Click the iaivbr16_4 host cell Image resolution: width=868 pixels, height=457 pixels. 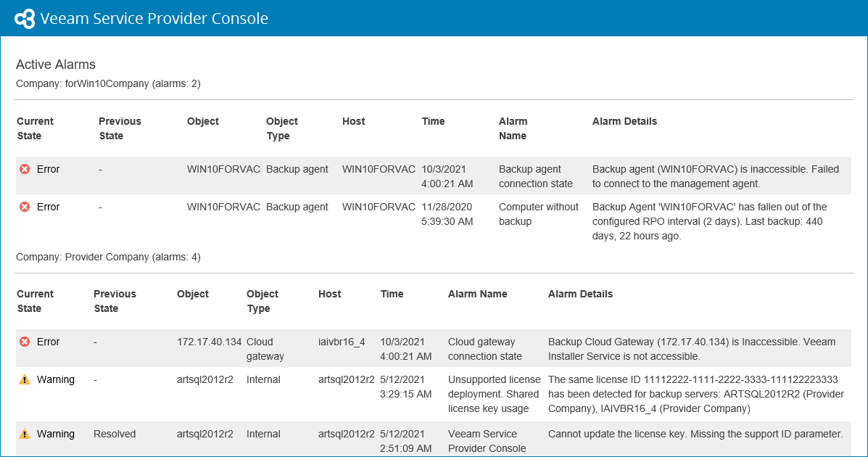pyautogui.click(x=342, y=342)
